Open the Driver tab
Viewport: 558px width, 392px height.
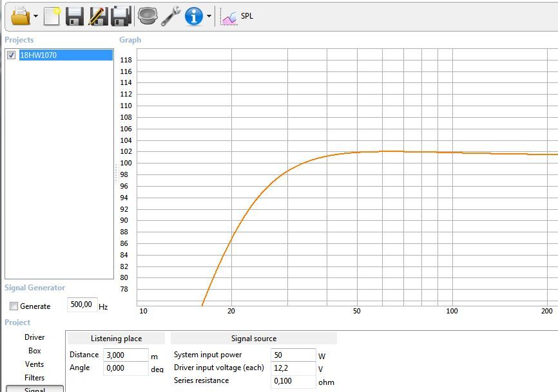coord(35,337)
